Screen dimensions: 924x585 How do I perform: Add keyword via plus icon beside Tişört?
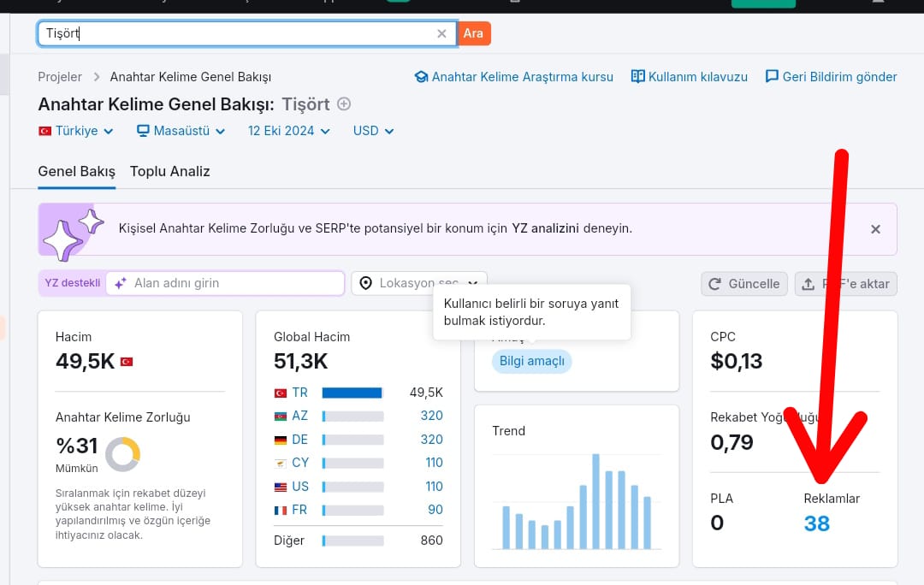[344, 104]
